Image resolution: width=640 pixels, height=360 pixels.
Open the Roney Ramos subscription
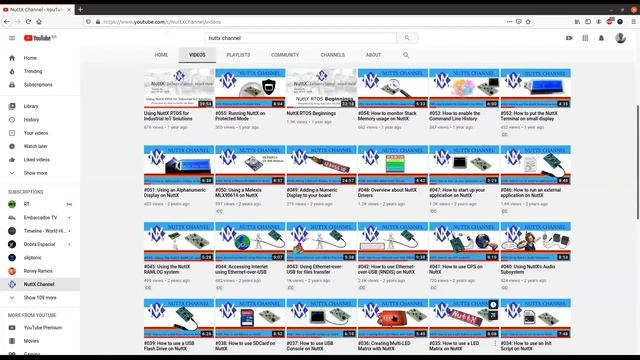tap(40, 271)
